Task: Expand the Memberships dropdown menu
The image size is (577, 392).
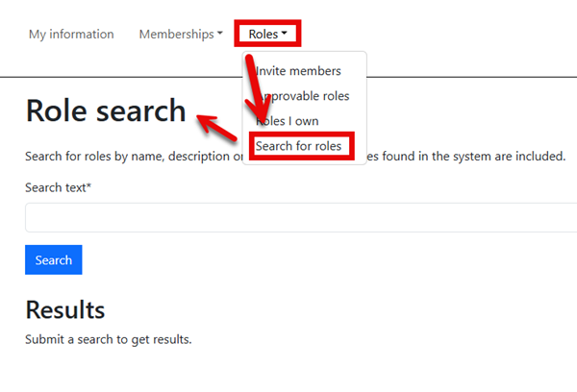Action: (x=181, y=35)
